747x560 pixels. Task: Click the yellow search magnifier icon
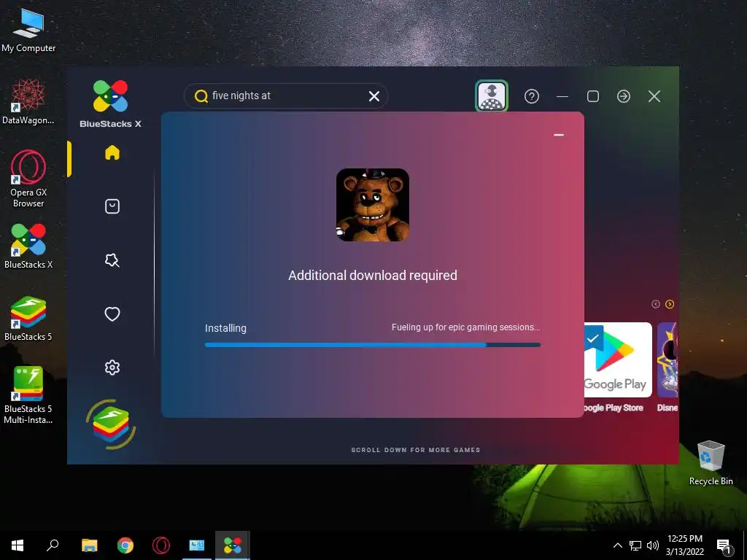(201, 96)
